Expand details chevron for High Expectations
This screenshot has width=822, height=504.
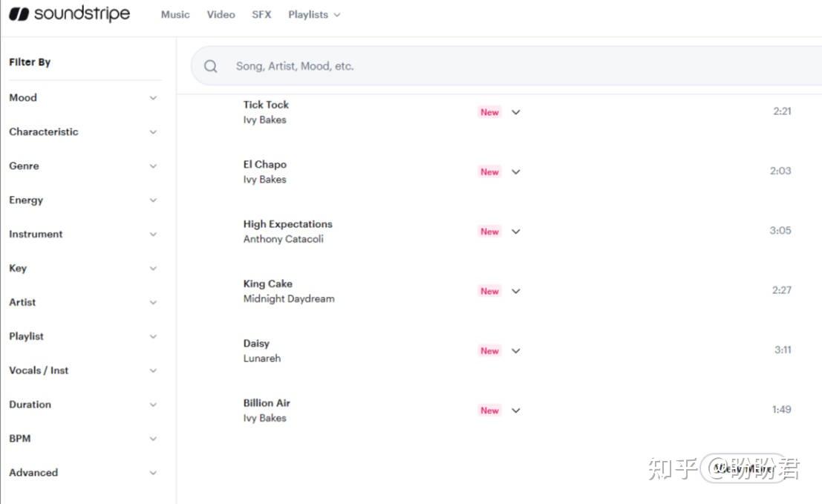click(516, 232)
